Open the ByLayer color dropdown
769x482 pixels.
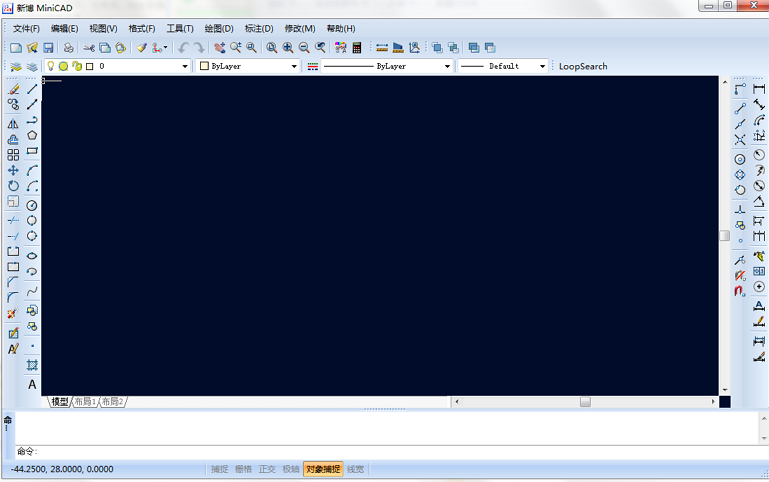coord(294,66)
